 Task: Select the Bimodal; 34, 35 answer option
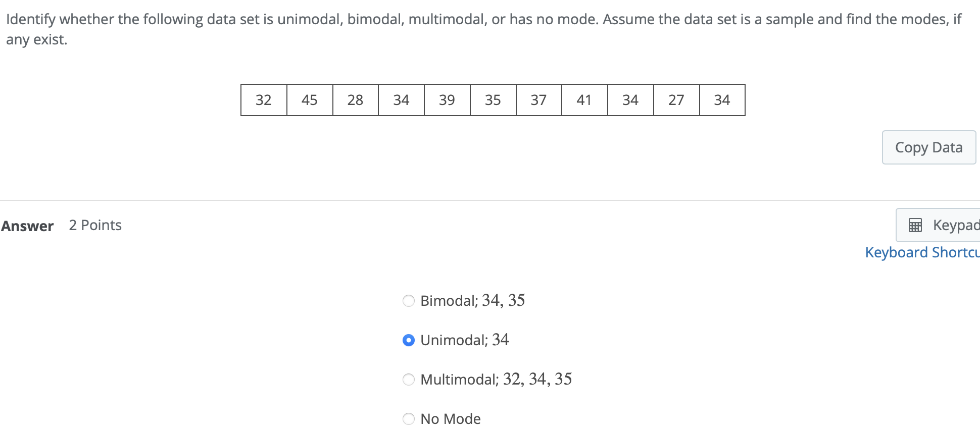click(x=409, y=301)
